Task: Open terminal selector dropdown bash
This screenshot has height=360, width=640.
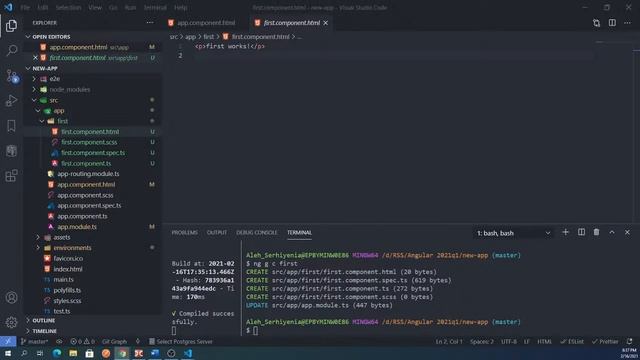Action: [x=513, y=233]
